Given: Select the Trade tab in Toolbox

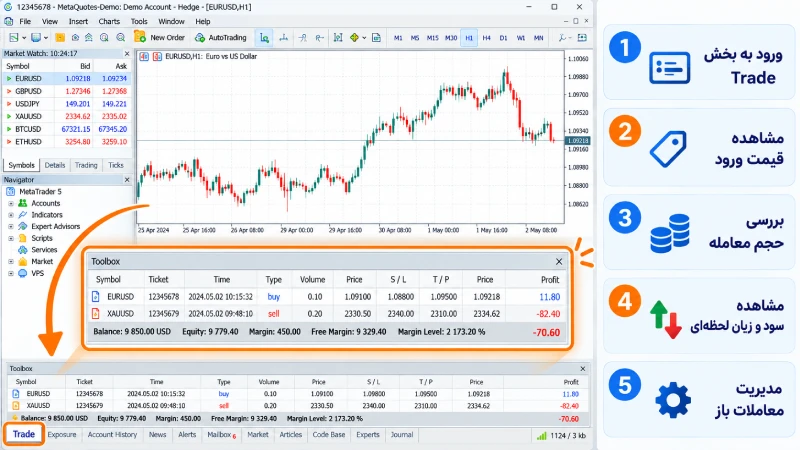Looking at the screenshot, I should point(23,434).
